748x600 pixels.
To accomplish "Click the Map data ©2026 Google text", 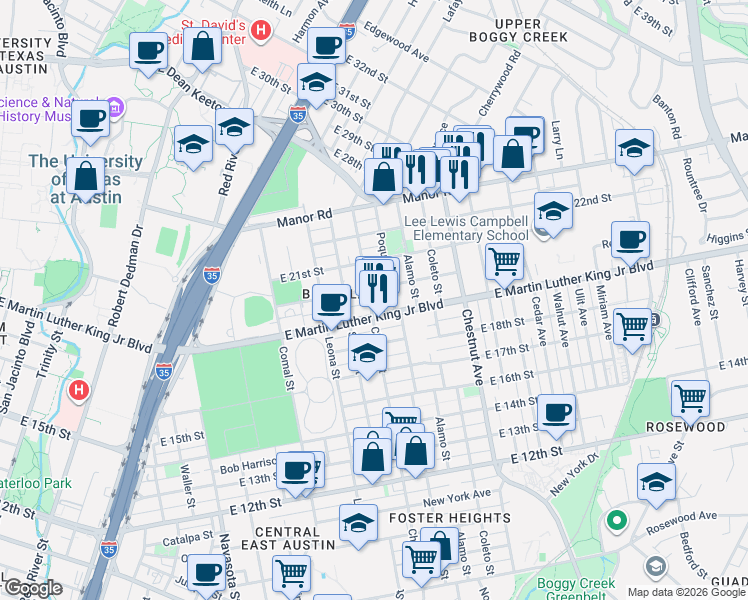I will 687,592.
